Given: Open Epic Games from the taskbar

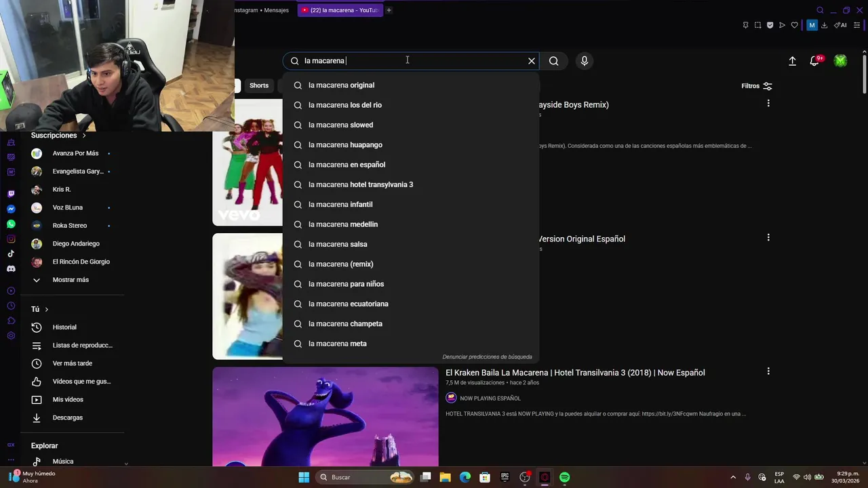Looking at the screenshot, I should 505,477.
